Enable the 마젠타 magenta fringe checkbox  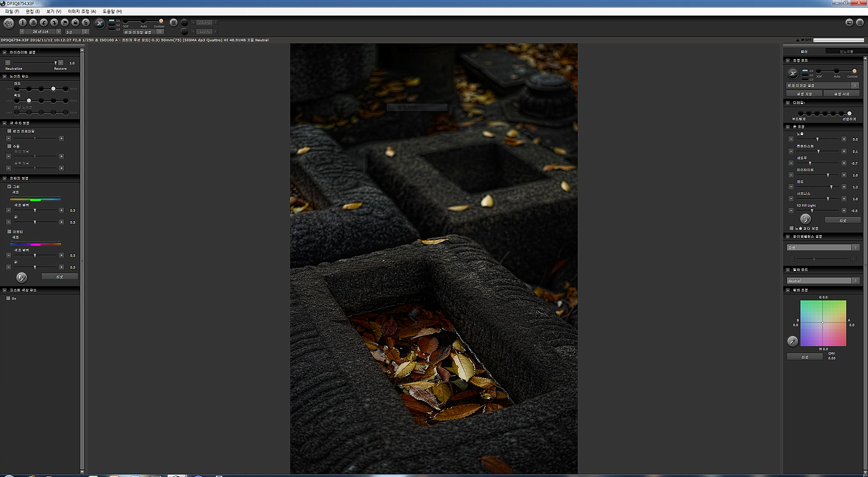(x=9, y=231)
